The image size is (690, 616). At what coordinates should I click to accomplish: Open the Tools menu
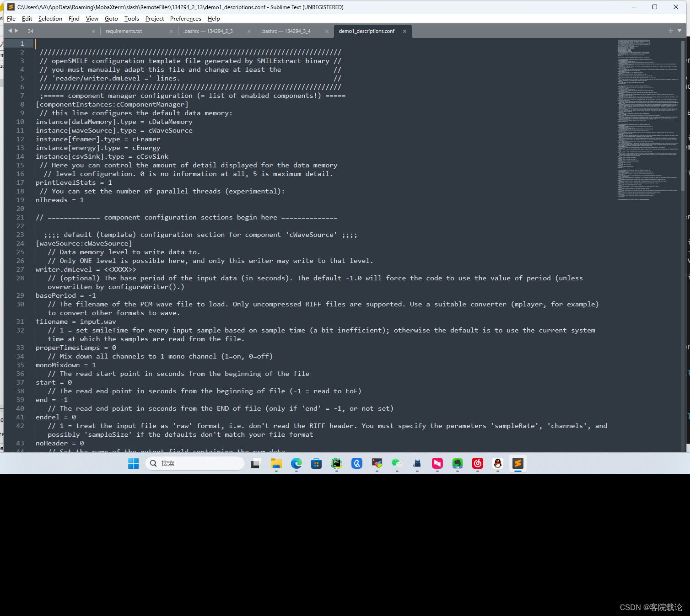pyautogui.click(x=132, y=19)
